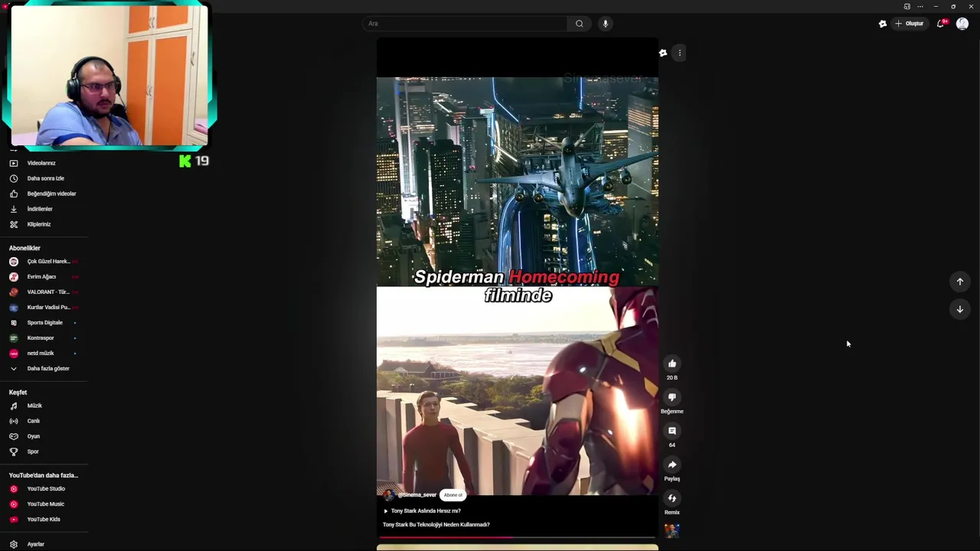The image size is (980, 551).
Task: Click YouTube'dan daha fazla heading
Action: [44, 475]
